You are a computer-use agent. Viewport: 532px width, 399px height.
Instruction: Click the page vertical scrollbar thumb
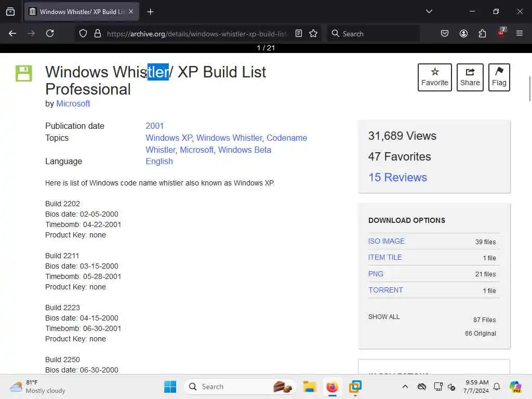pos(529,89)
